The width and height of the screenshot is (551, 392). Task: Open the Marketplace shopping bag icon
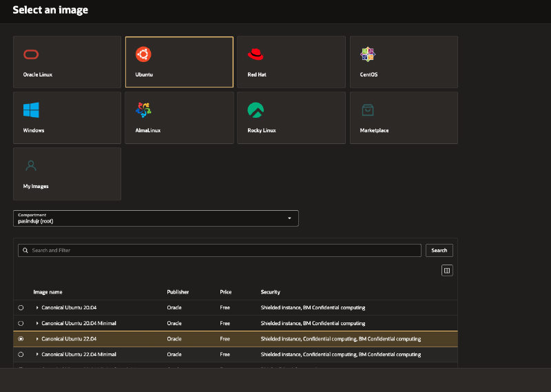coord(368,110)
